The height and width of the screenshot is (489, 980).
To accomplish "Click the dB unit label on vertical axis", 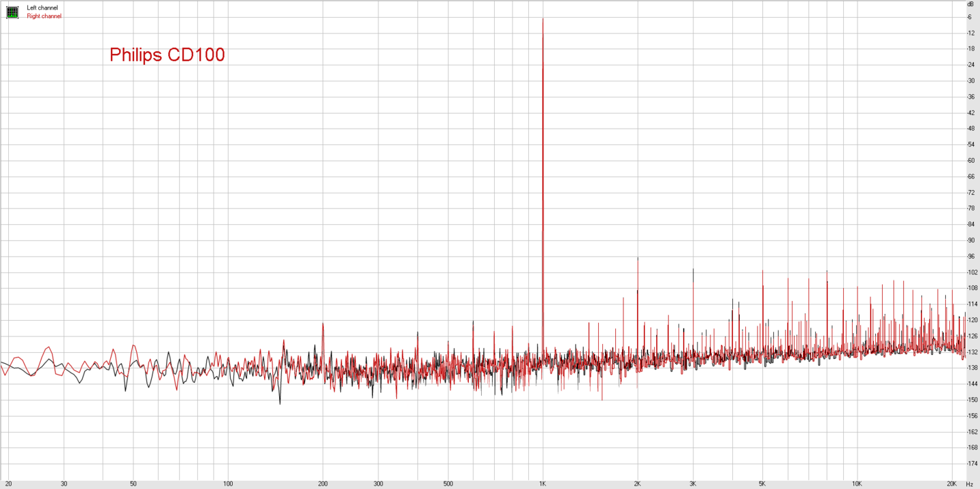I will coord(970,4).
